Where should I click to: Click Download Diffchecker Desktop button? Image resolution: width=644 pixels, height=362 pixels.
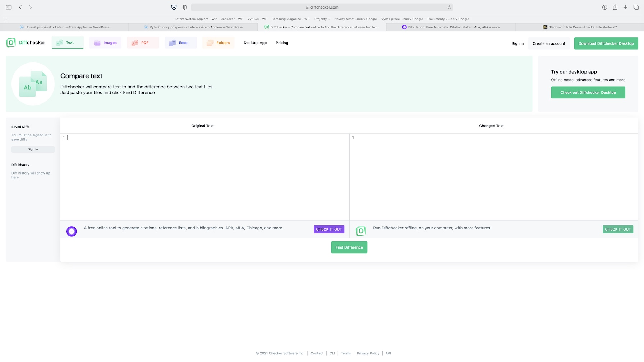[x=606, y=43]
